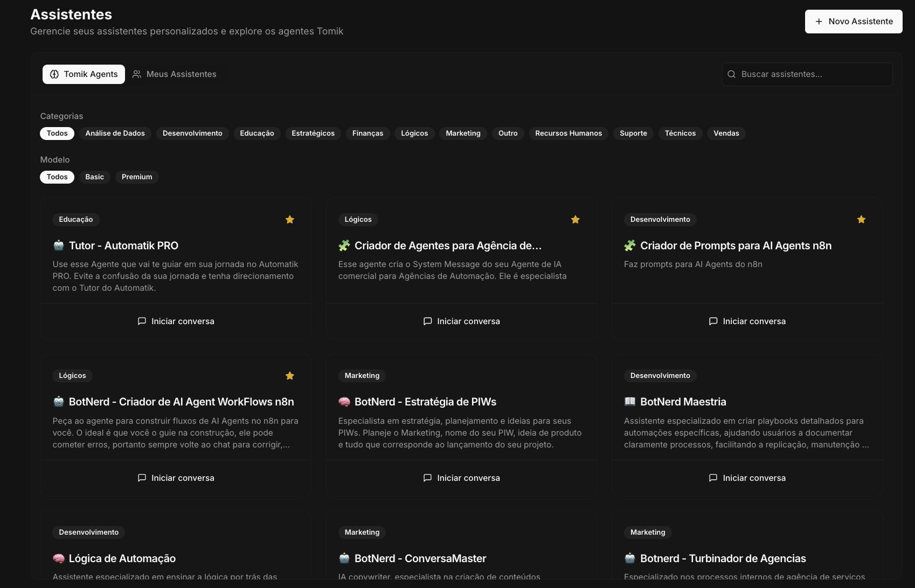The width and height of the screenshot is (915, 588).
Task: Filter by Suporte category
Action: (x=634, y=134)
